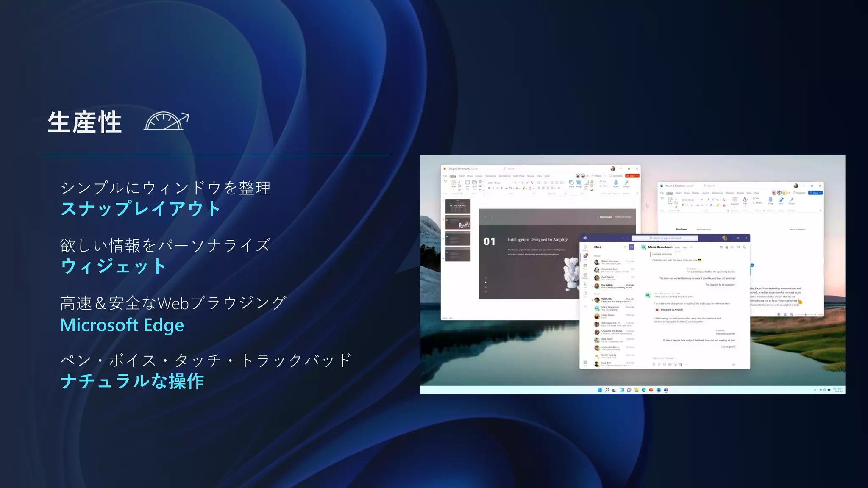Expand the hidden system tray icons chevron
The image size is (868, 488).
coord(815,390)
